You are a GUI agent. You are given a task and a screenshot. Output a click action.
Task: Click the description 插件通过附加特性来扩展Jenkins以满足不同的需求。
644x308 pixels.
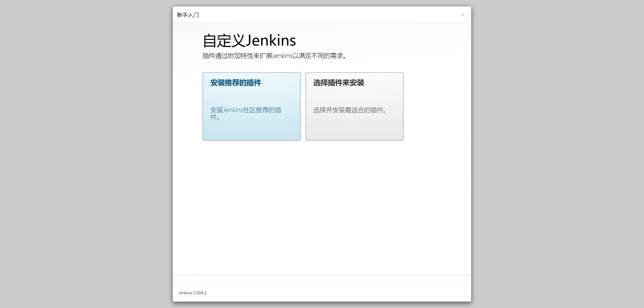pyautogui.click(x=275, y=56)
